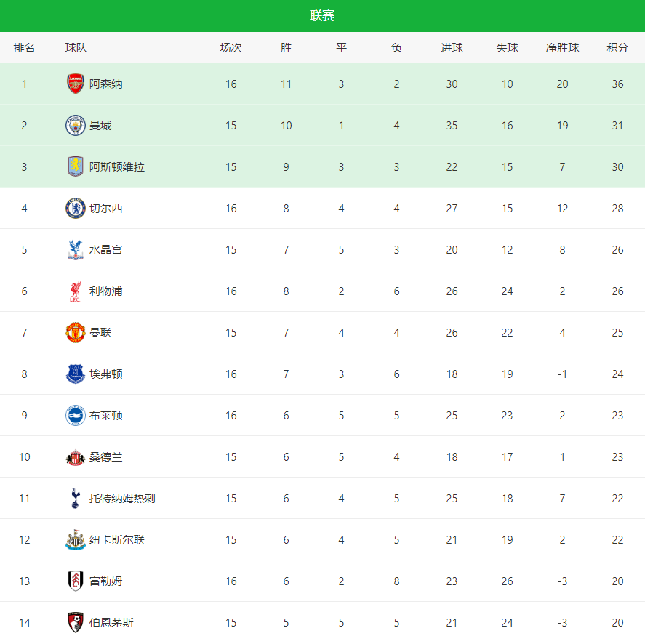Select the 联赛 tab header

tap(322, 16)
